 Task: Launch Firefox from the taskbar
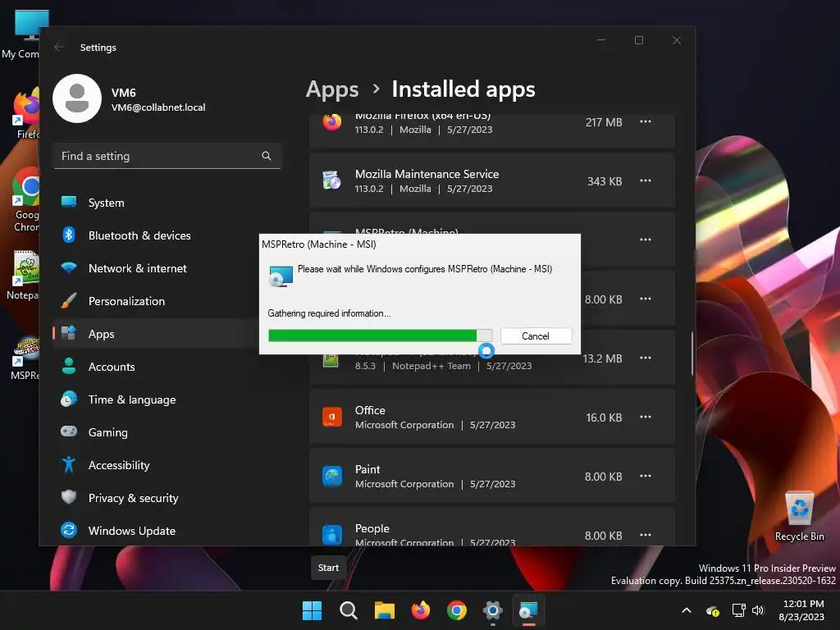coord(421,610)
